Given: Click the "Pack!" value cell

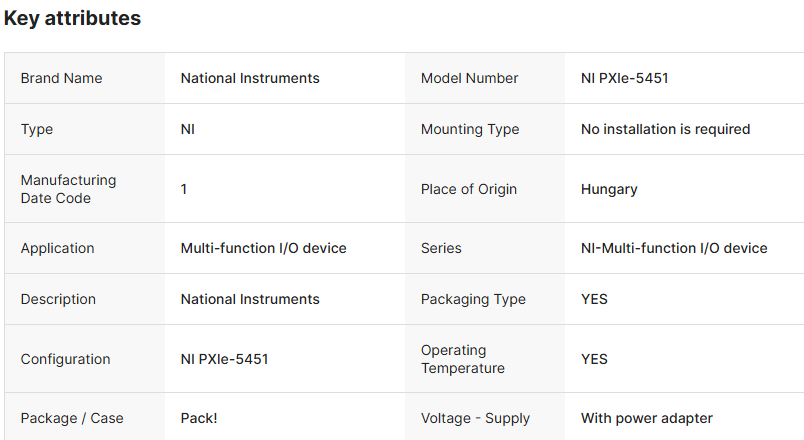Looking at the screenshot, I should 199,418.
